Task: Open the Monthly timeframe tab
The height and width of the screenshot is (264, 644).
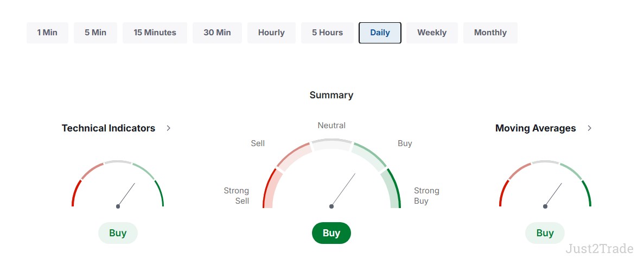Action: [x=490, y=33]
